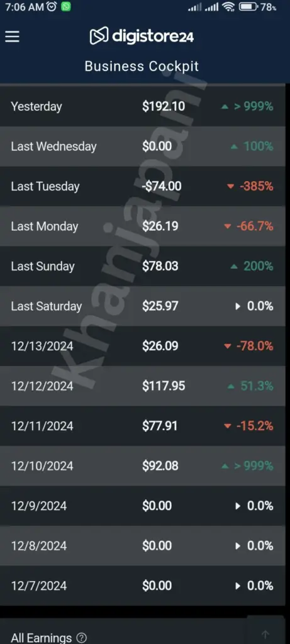
Task: Tap the Wi-Fi status icon
Action: [x=228, y=6]
